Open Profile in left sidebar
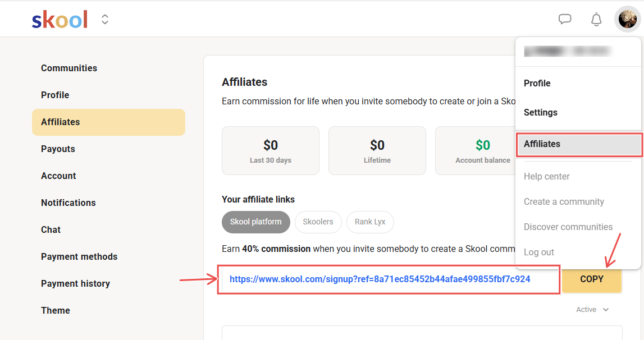The image size is (644, 340). pos(55,95)
